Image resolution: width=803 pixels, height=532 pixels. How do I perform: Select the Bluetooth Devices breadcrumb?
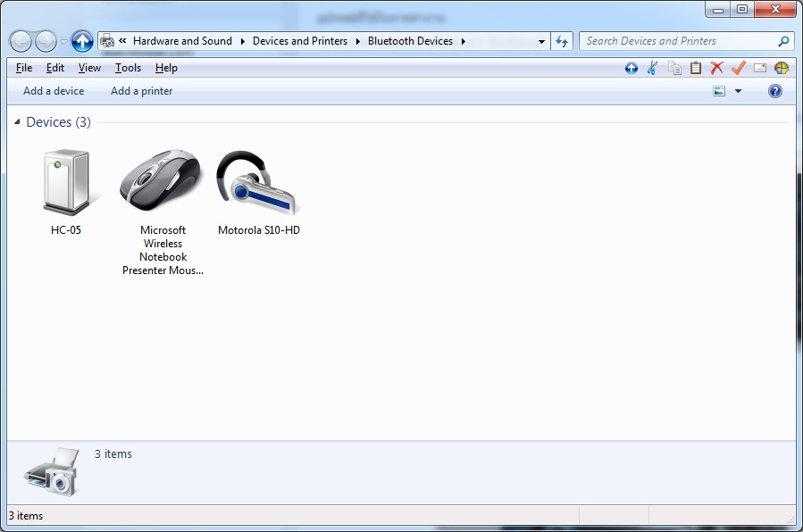410,41
